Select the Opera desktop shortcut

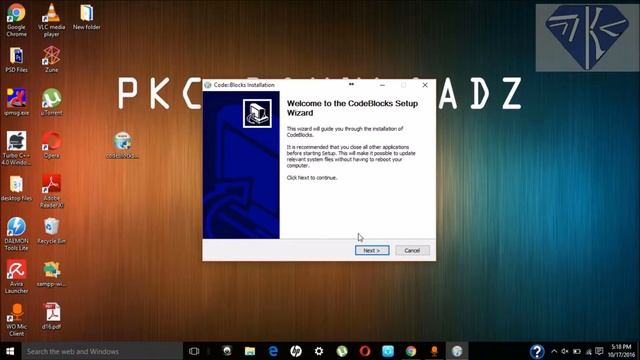pos(51,145)
